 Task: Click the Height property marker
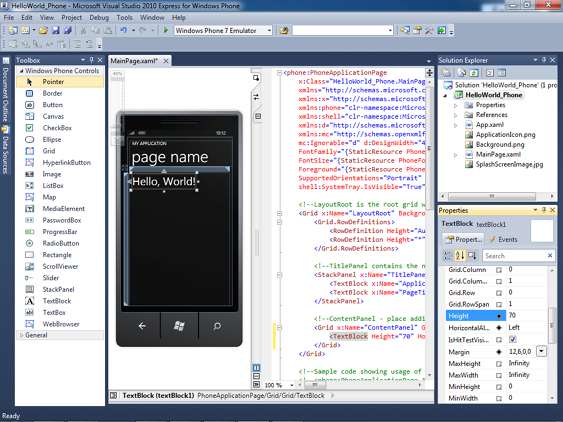499,316
